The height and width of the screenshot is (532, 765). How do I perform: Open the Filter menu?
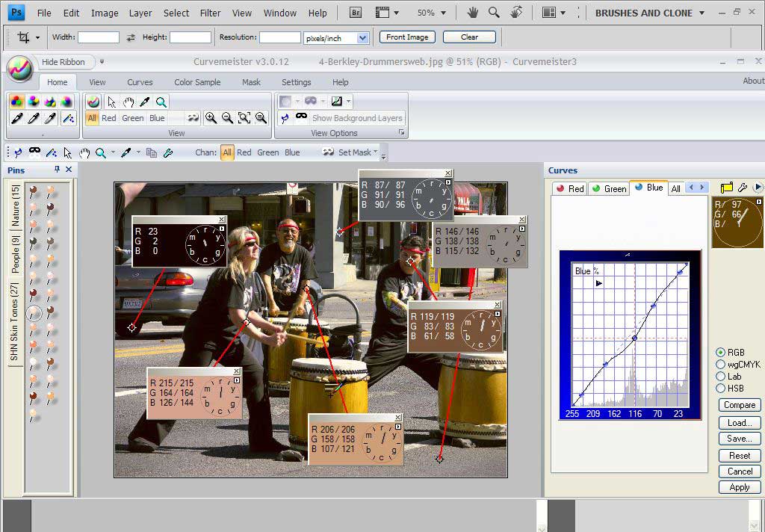pyautogui.click(x=210, y=13)
